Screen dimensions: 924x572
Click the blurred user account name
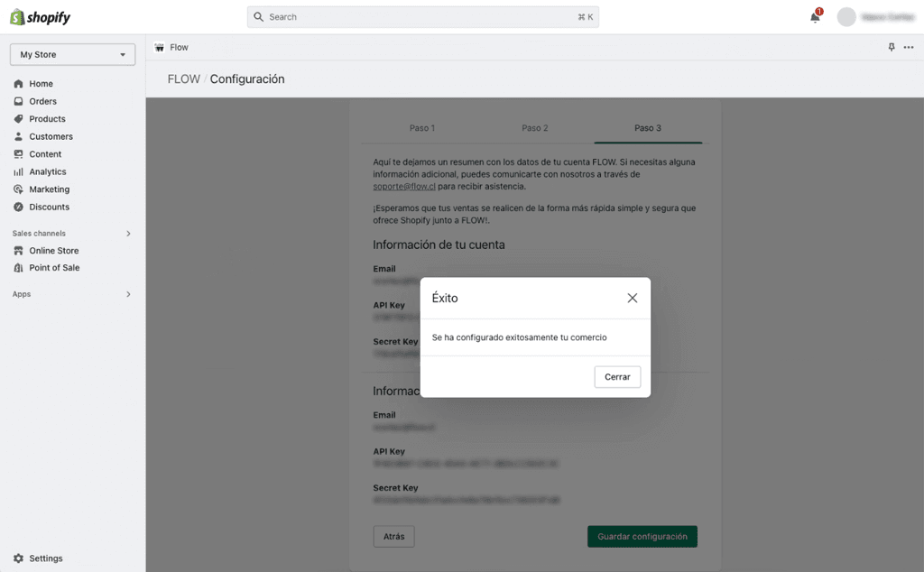(x=888, y=17)
